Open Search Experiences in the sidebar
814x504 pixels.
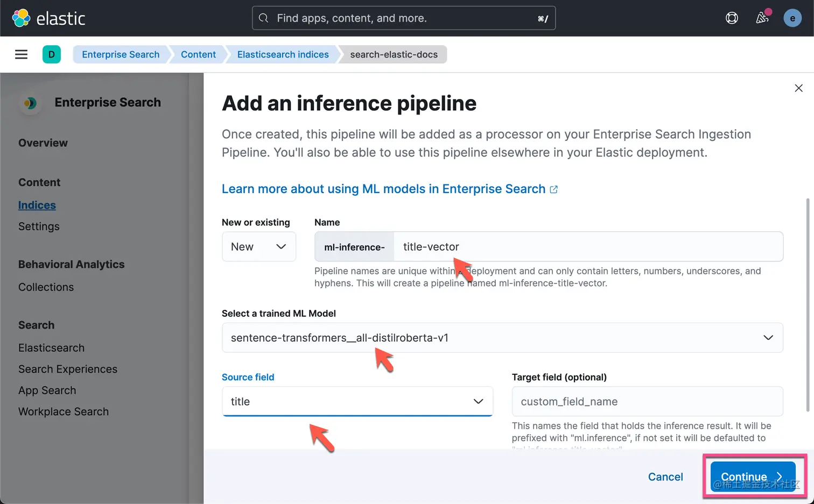[x=68, y=369]
